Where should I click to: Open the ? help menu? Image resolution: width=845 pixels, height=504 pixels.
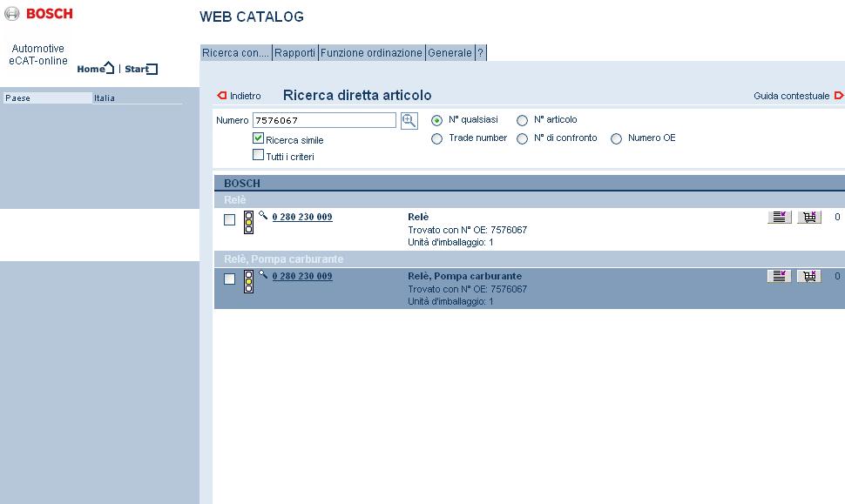[481, 53]
